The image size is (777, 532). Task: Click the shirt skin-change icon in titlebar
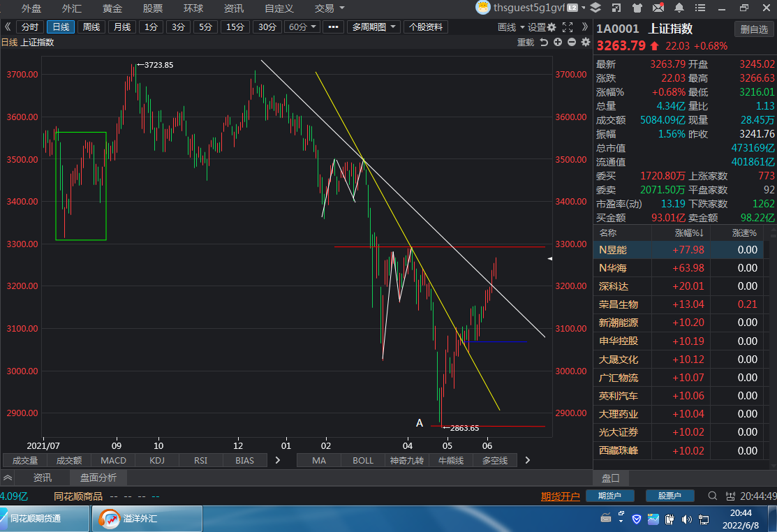tap(637, 8)
